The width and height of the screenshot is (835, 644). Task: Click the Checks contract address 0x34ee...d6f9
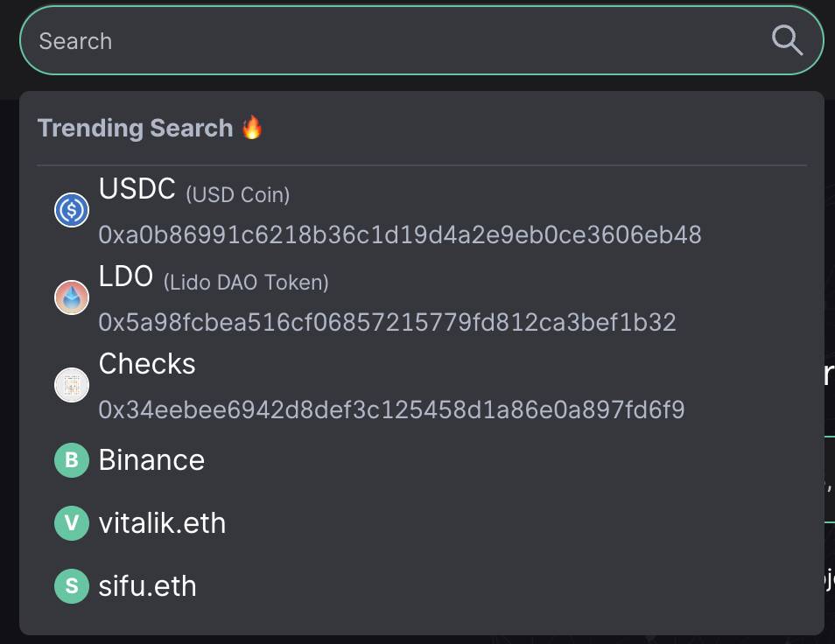(x=391, y=409)
